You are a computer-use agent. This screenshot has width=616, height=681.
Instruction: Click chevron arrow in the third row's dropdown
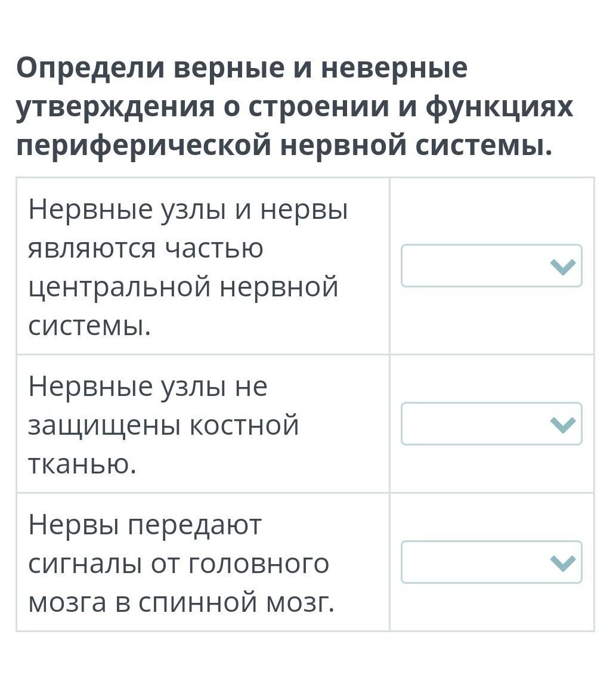(x=564, y=562)
